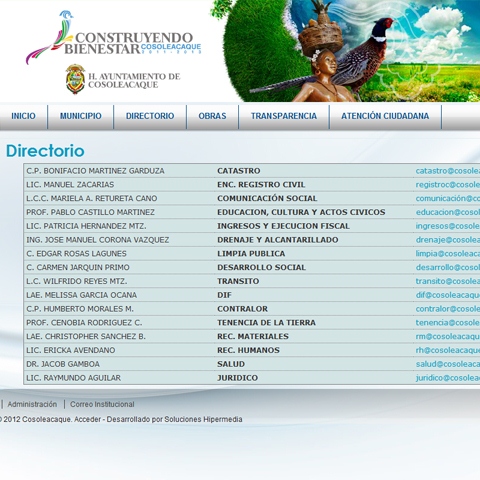Select L.C. WILFRIDO REYES MTZ.
Screen dimensions: 480x480
click(x=77, y=281)
